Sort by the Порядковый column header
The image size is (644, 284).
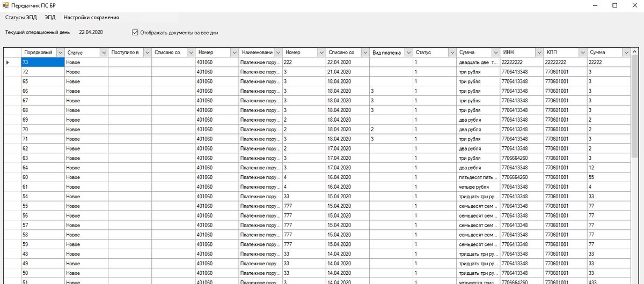pos(38,53)
